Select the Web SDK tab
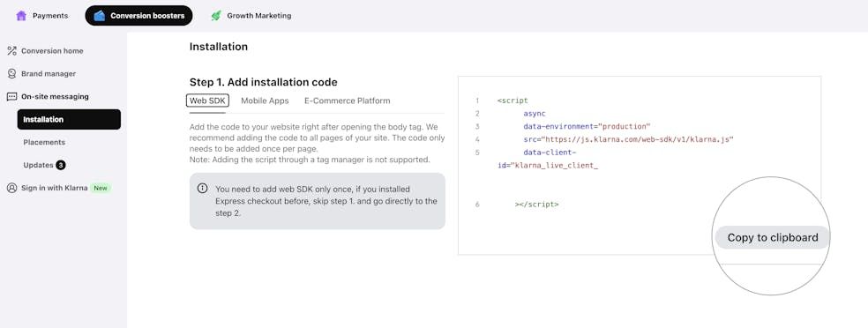 point(207,101)
